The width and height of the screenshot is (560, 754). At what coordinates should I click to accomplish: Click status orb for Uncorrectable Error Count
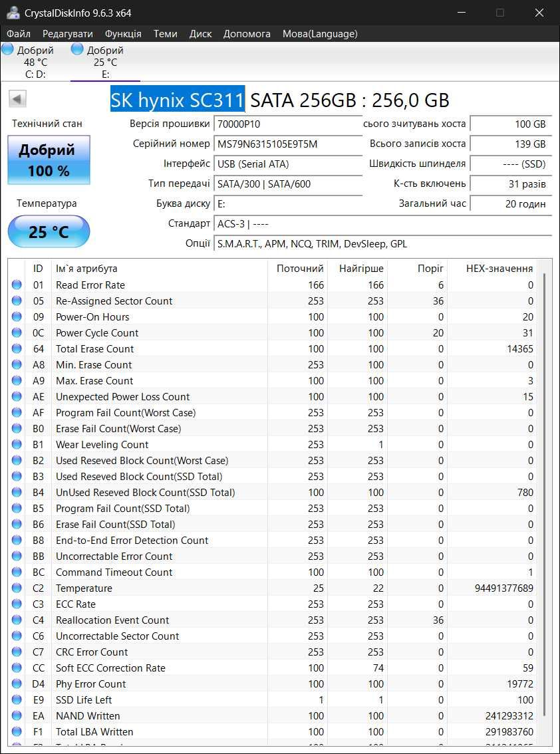click(17, 556)
